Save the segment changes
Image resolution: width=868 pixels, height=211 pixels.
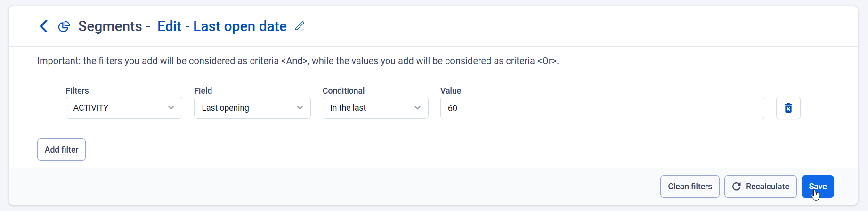[x=818, y=187]
